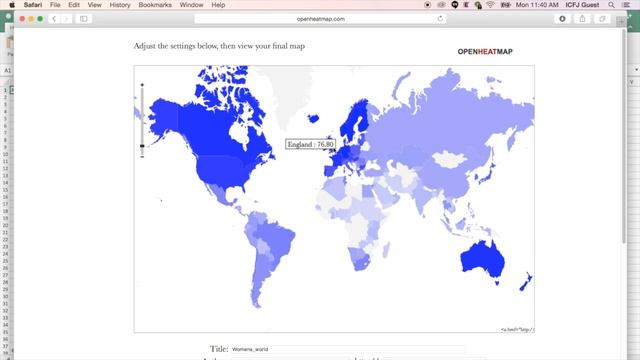Open Notification Center in menu bar
This screenshot has height=360, width=640.
[x=626, y=5]
